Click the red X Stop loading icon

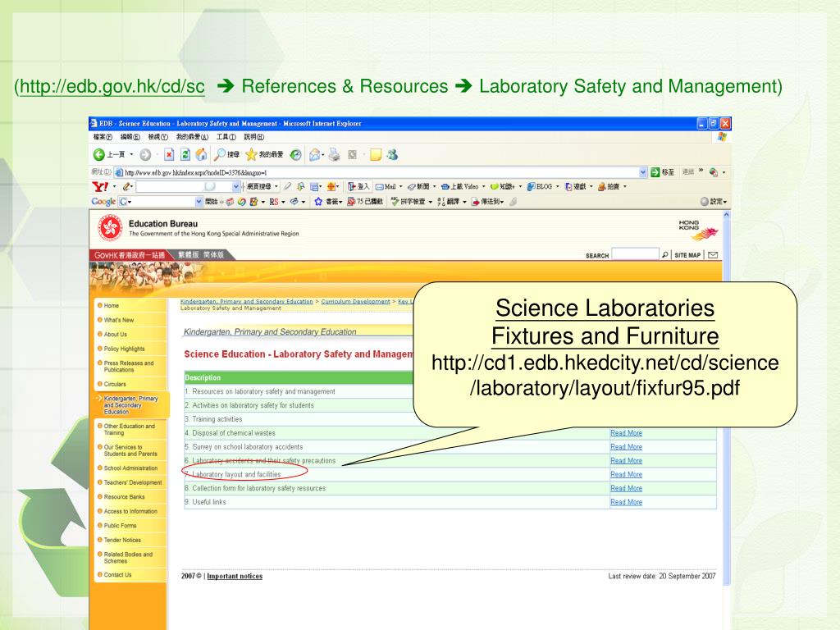(169, 155)
